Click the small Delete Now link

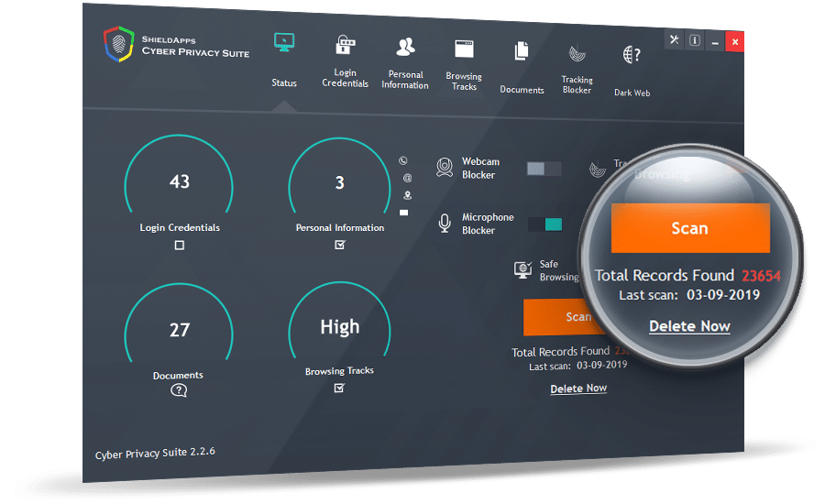click(x=578, y=389)
